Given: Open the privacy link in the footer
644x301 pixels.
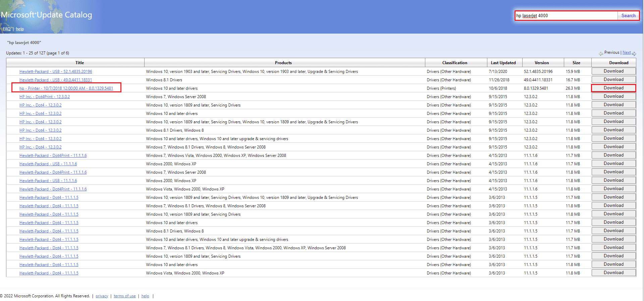Looking at the screenshot, I should click(102, 296).
